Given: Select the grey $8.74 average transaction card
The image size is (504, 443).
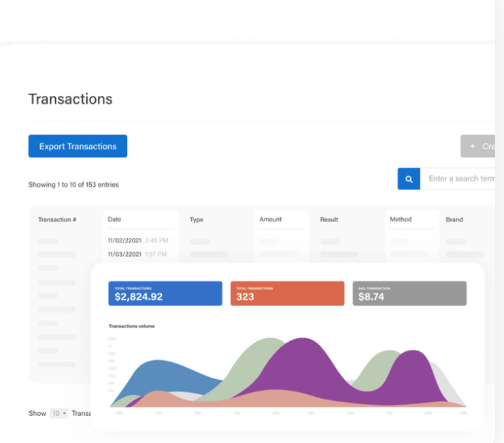Looking at the screenshot, I should [409, 294].
